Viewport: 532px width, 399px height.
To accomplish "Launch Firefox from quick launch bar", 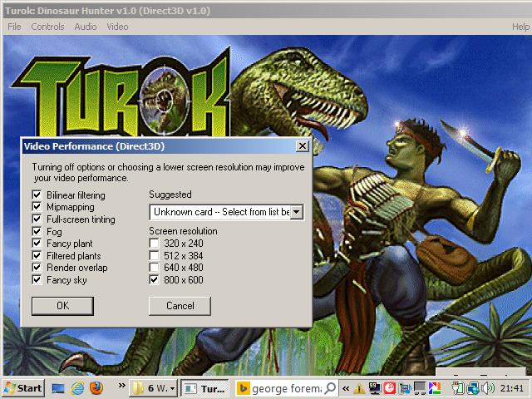I will click(96, 388).
